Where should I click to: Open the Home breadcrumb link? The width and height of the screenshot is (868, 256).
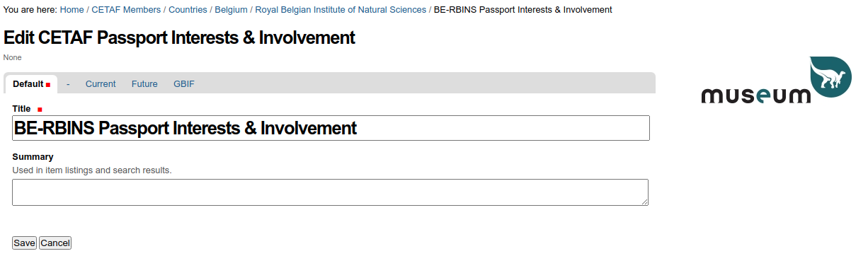pos(72,10)
